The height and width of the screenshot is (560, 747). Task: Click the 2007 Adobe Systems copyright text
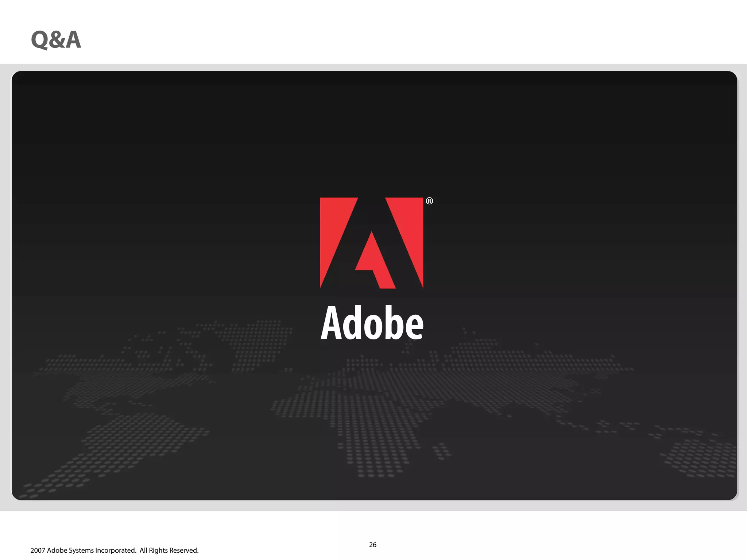click(115, 551)
